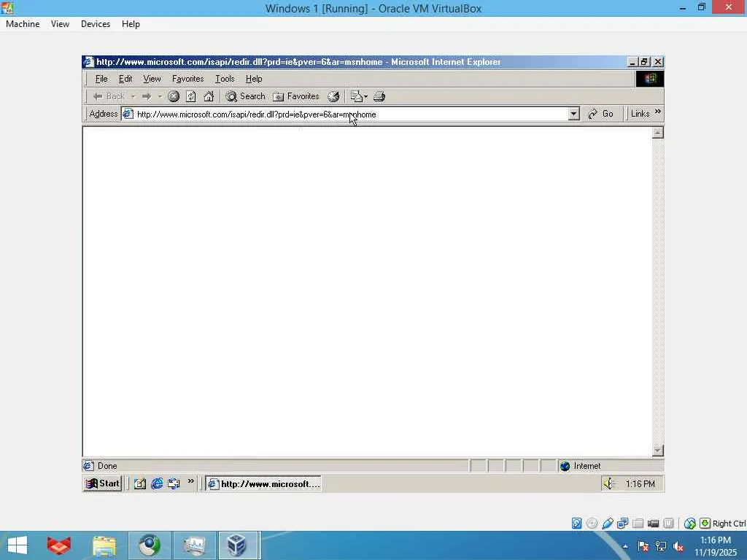Click the Windows flag throbber logo

650,79
